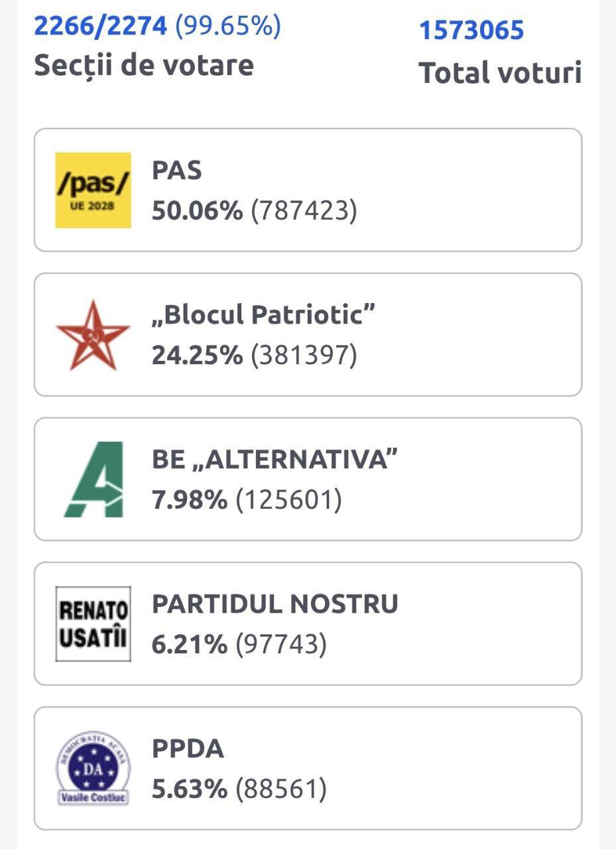Click the 1573065 total votes number

(x=471, y=31)
